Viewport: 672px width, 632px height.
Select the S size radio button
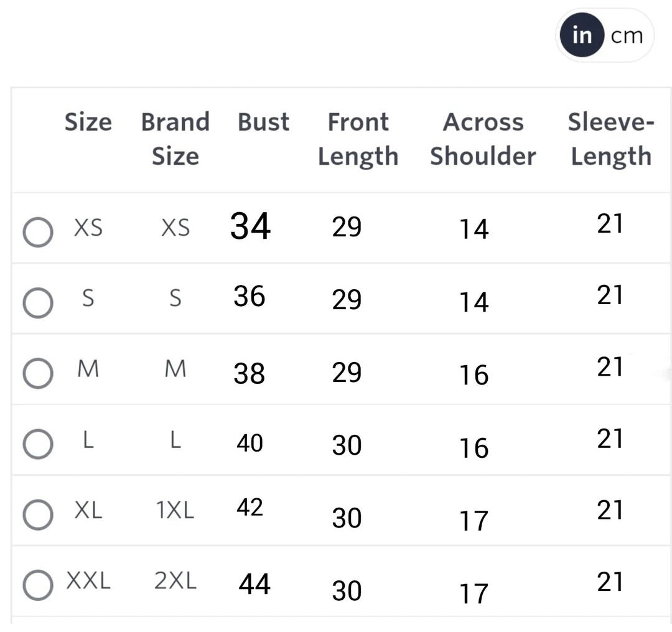[37, 303]
